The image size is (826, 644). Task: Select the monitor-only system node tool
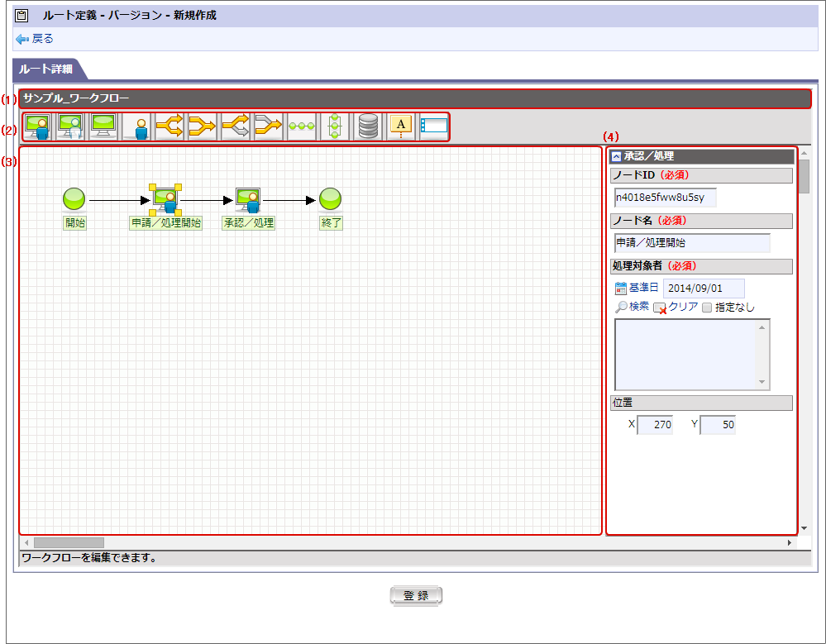[x=103, y=127]
